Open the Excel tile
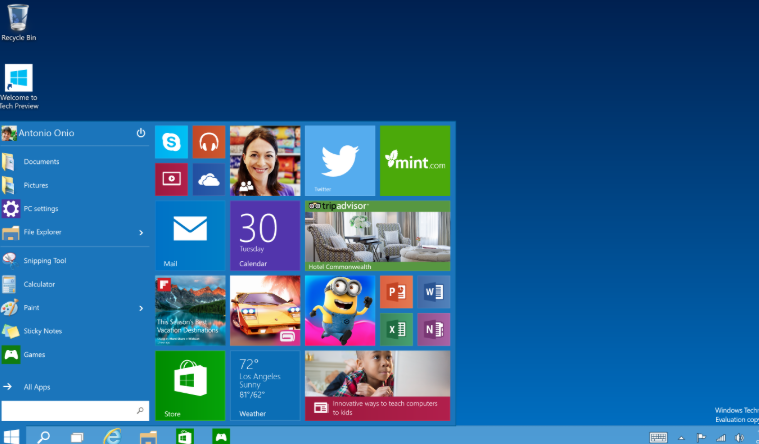 pyautogui.click(x=396, y=329)
